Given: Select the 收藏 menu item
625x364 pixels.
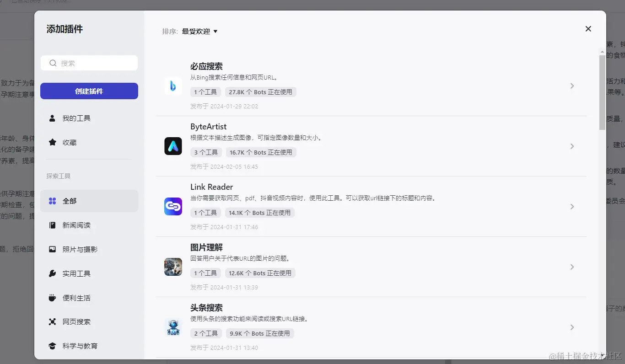Looking at the screenshot, I should pos(89,143).
